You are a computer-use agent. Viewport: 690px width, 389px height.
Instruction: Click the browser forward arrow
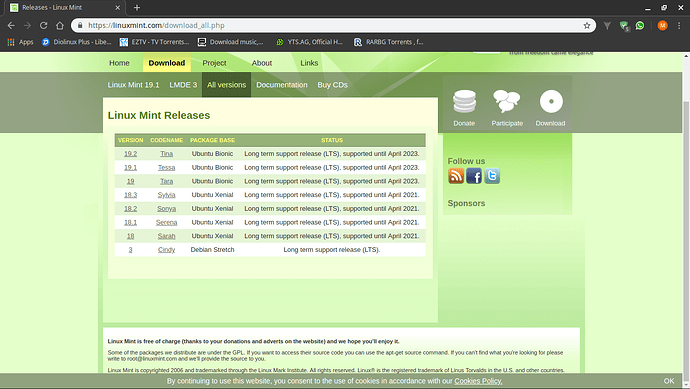[x=27, y=26]
